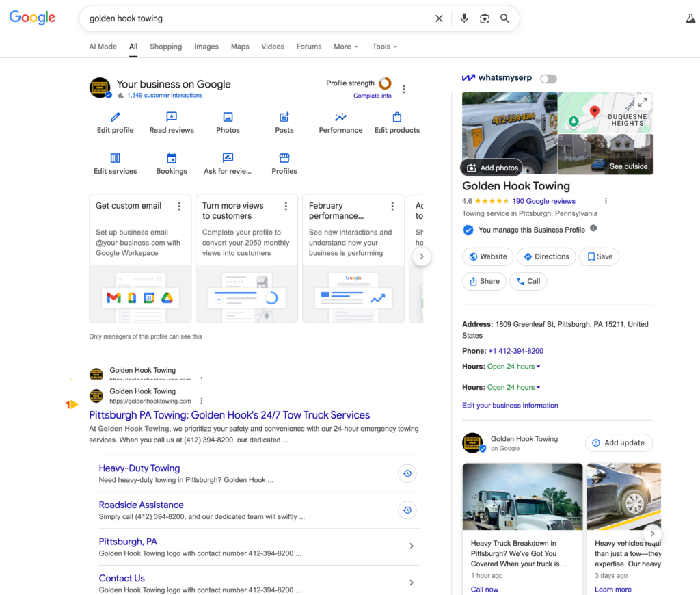Click search by image camera icon

tap(485, 18)
